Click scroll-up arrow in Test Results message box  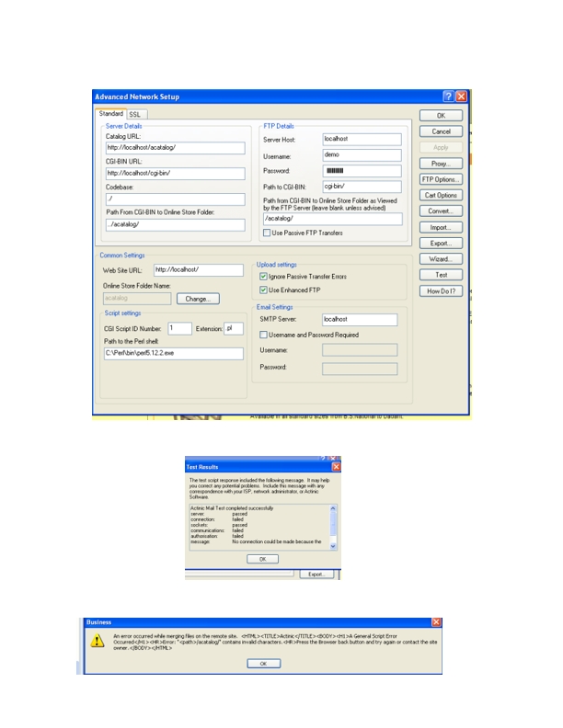pos(333,508)
